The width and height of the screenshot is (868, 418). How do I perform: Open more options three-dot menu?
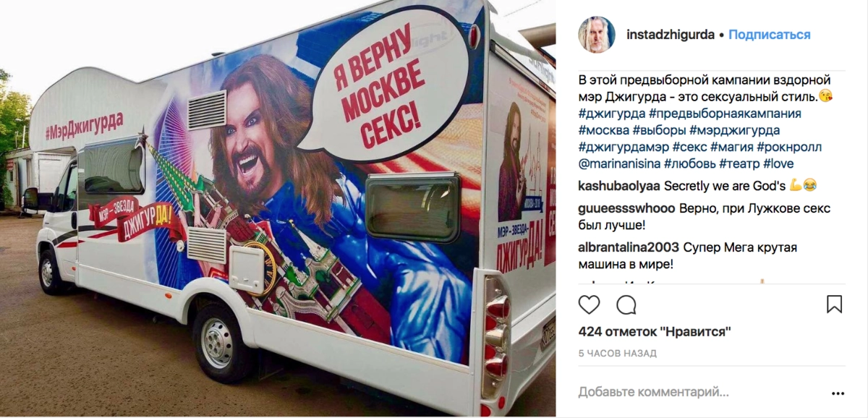(x=838, y=393)
